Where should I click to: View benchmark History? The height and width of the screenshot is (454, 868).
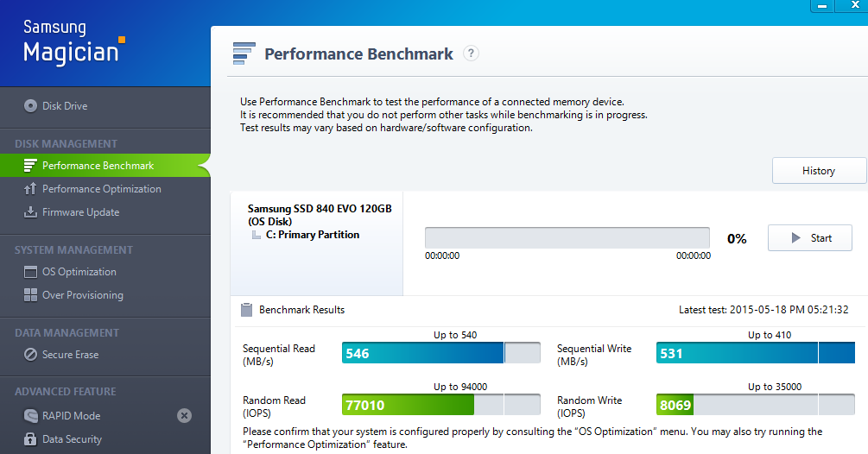pos(819,170)
